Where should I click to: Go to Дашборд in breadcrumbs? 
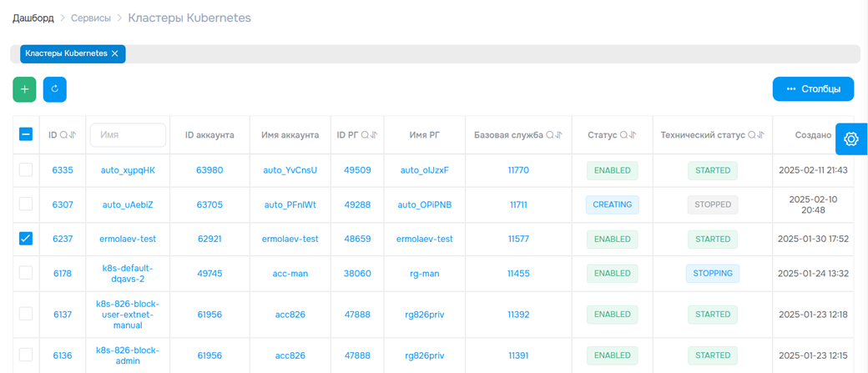pyautogui.click(x=33, y=18)
